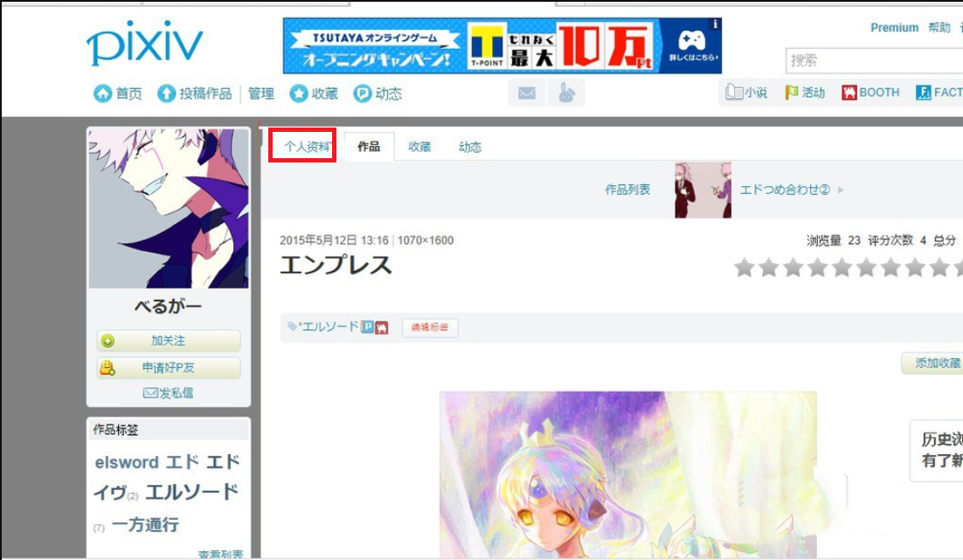Go to 首页 home in navigation
The width and height of the screenshot is (963, 560).
coord(119,93)
